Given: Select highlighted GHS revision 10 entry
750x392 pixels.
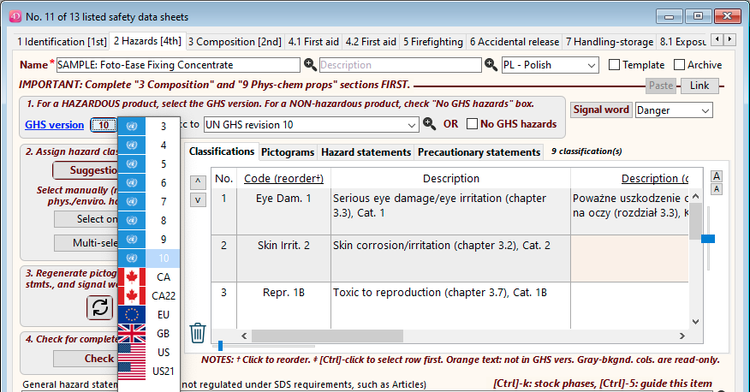Looking at the screenshot, I should (149, 258).
